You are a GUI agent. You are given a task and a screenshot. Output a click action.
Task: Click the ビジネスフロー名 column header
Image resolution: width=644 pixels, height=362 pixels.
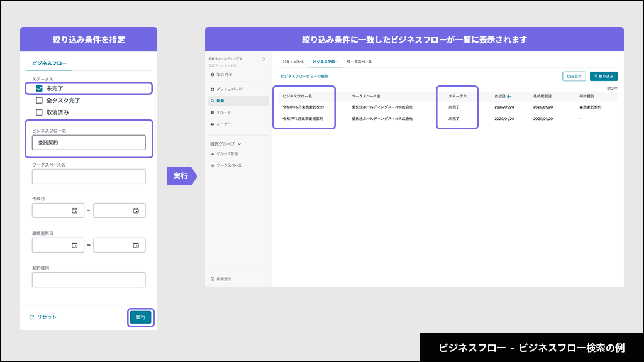point(297,96)
